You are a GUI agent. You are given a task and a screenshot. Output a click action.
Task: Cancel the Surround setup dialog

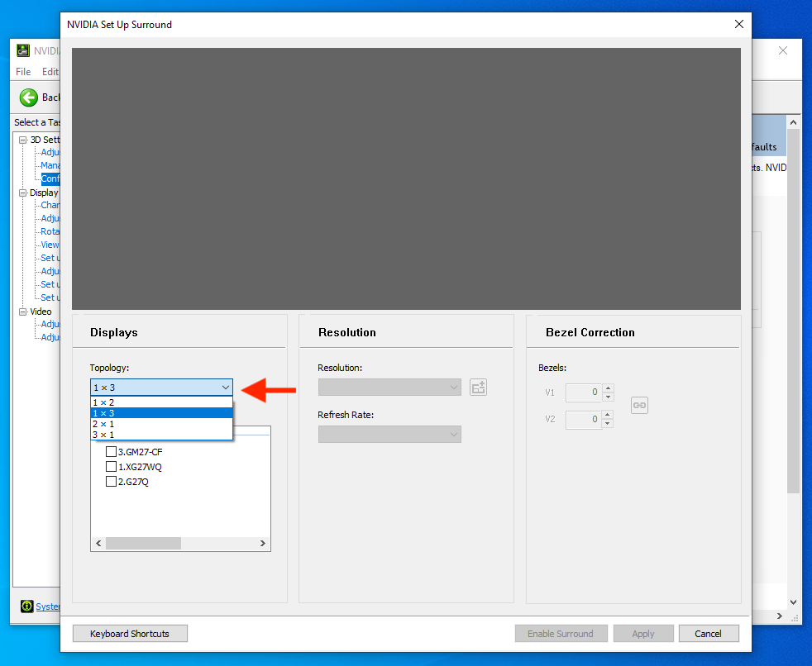click(x=709, y=634)
